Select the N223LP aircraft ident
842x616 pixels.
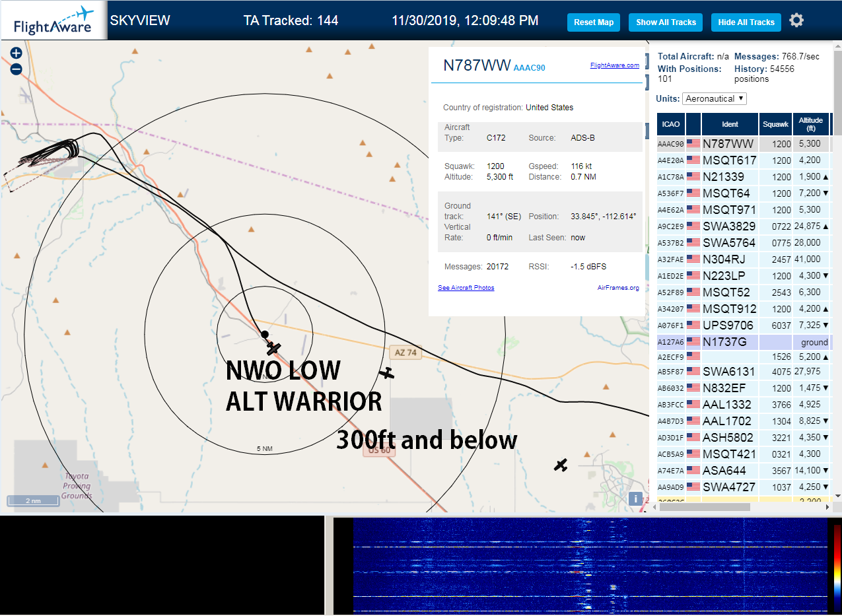tap(723, 276)
